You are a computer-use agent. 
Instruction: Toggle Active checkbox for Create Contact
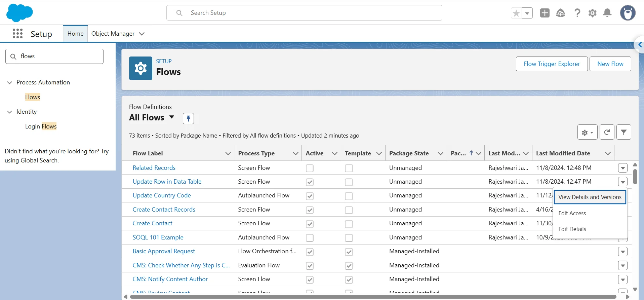coord(310,224)
